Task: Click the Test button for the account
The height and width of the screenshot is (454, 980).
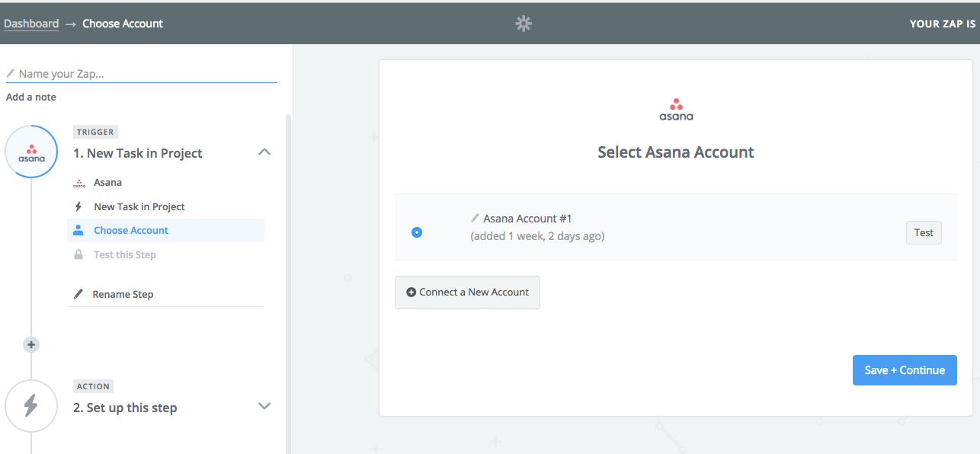Action: click(924, 233)
